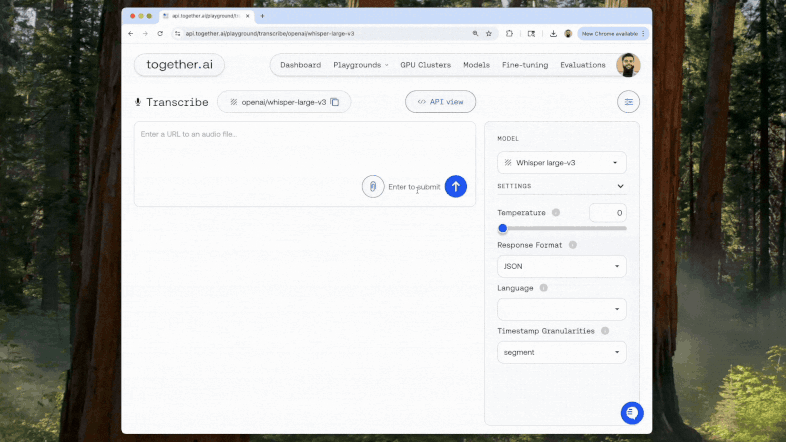Open the browser zoom magnifier icon
Viewport: 786px width, 442px height.
475,34
